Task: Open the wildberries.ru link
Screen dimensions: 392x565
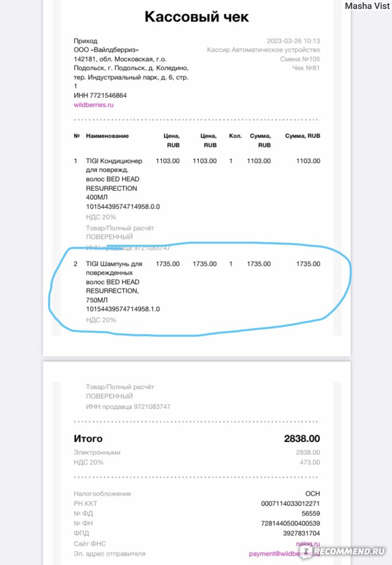Action: tap(93, 105)
